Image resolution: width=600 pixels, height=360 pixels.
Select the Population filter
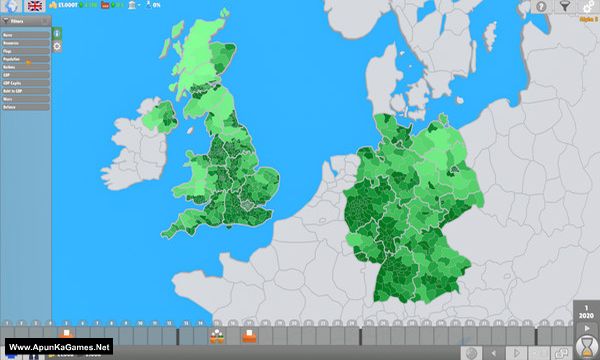tap(26, 59)
